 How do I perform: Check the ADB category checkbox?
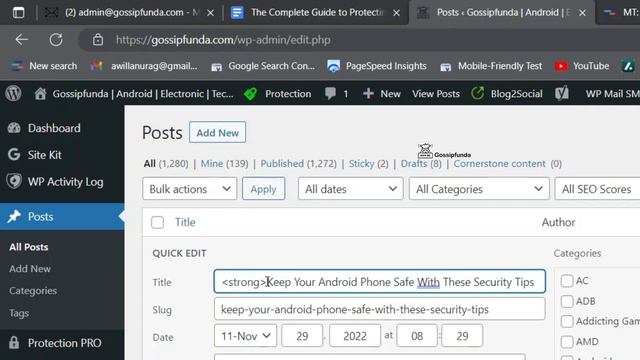coord(567,301)
